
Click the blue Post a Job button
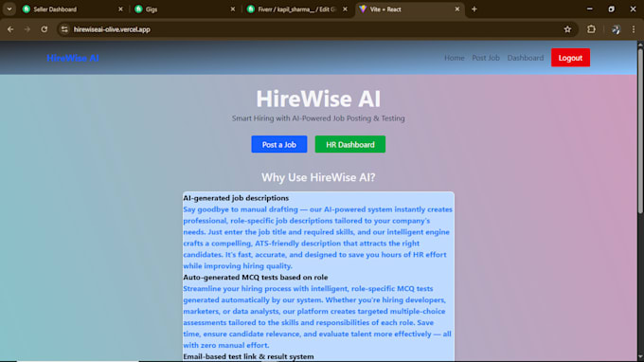click(x=279, y=144)
